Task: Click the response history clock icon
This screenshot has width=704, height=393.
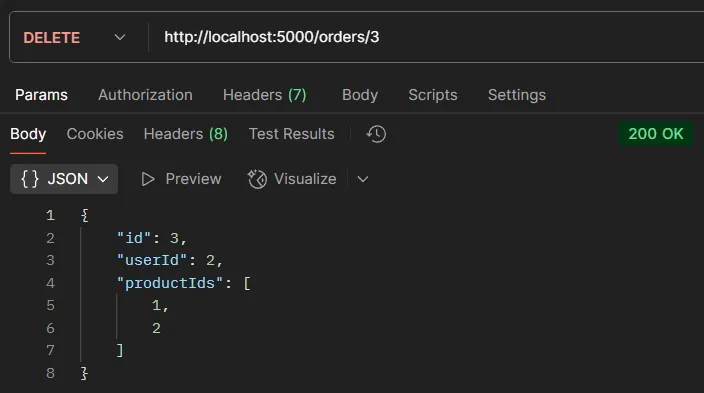Action: [x=376, y=134]
